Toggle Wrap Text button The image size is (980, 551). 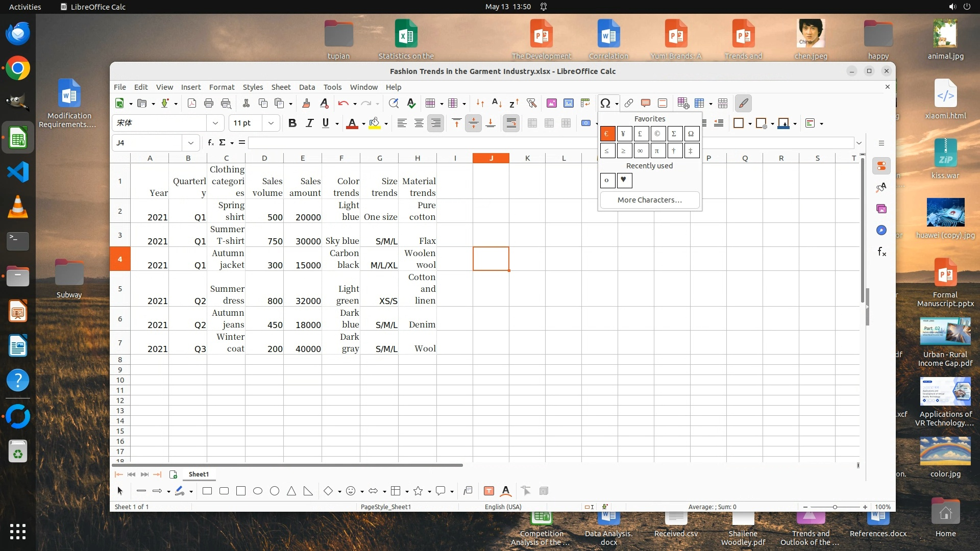click(x=511, y=123)
